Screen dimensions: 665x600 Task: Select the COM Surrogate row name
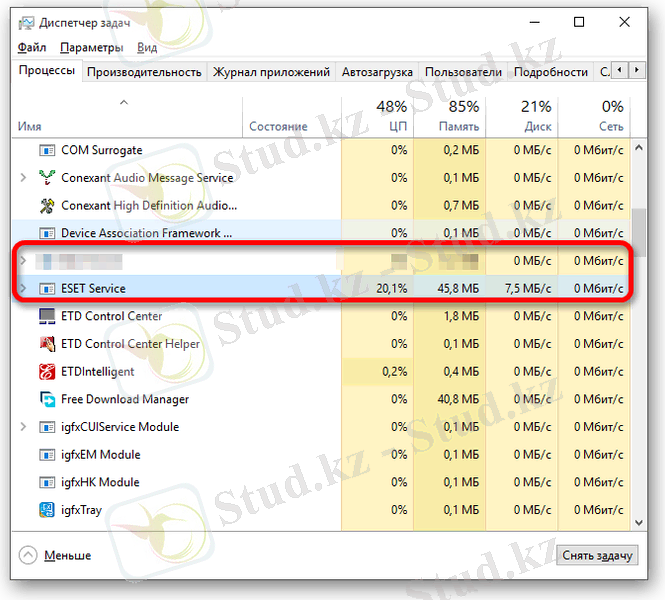pyautogui.click(x=102, y=150)
